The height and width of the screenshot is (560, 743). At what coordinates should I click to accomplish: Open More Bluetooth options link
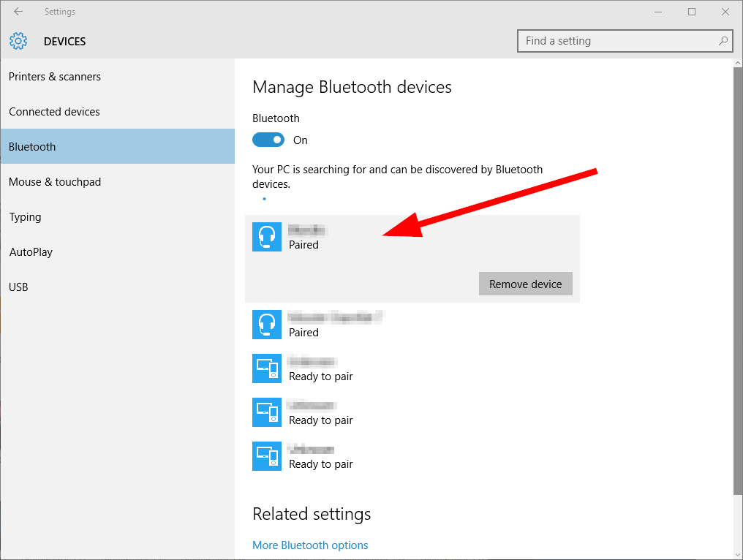pyautogui.click(x=310, y=545)
